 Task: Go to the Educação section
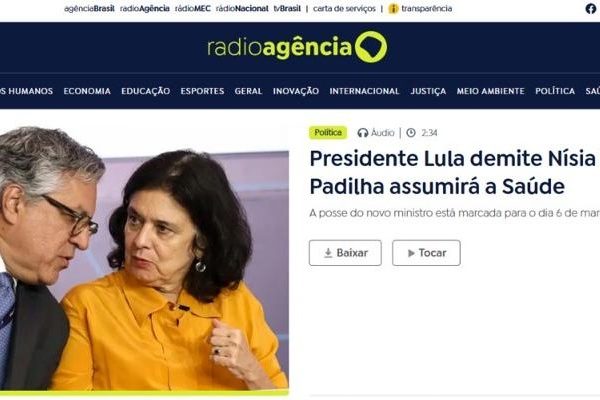pos(146,91)
